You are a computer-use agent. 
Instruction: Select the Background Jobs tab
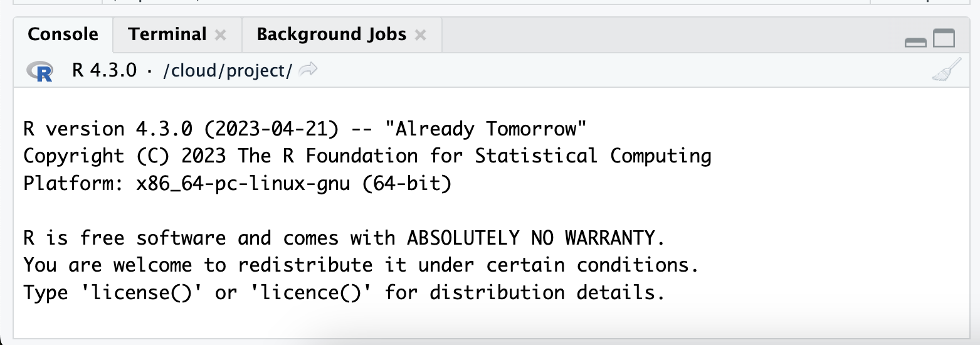(x=331, y=34)
